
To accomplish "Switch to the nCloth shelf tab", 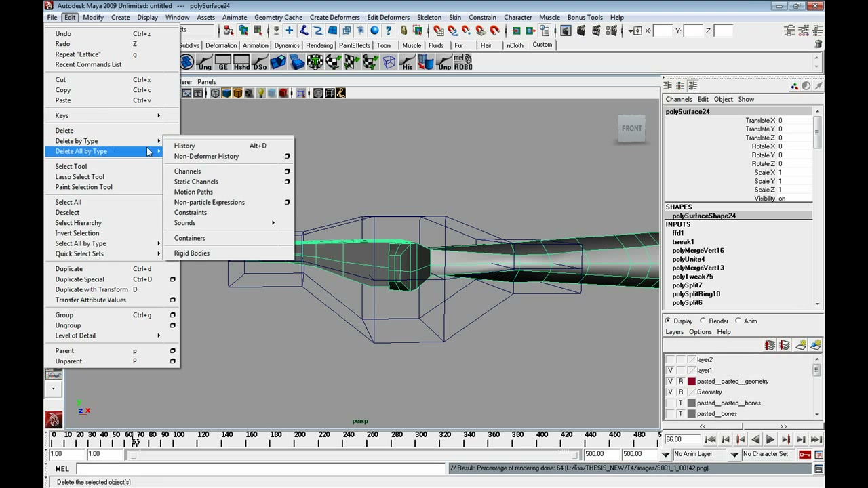I will 515,45.
